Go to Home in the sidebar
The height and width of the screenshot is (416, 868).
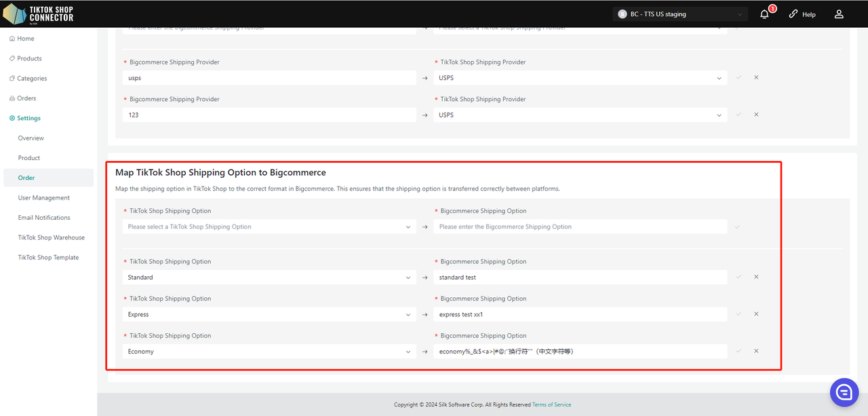pos(22,39)
